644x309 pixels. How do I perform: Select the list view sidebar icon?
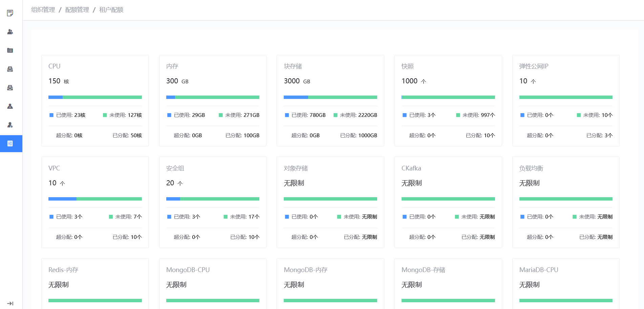pyautogui.click(x=10, y=50)
